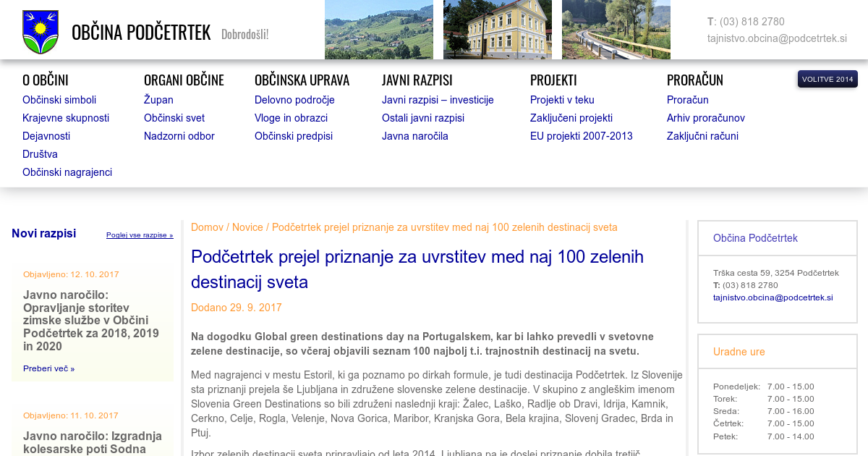Viewport: 868px width, 456px height.
Task: Click Poglej vse razpise link
Action: (x=140, y=235)
